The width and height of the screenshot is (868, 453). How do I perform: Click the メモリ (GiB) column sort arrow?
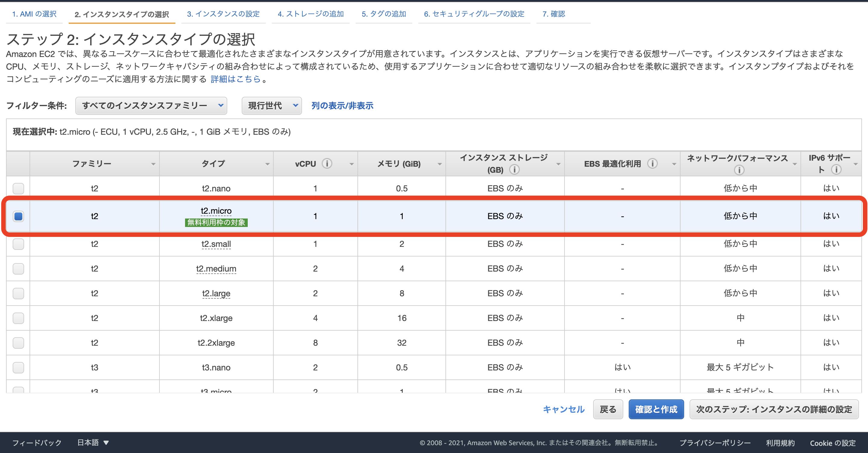(440, 164)
